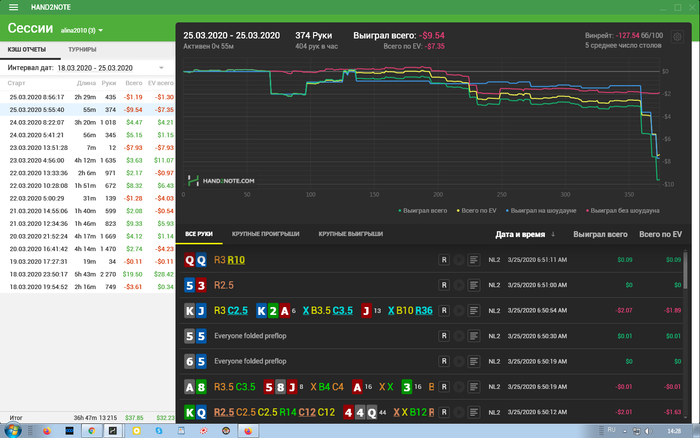Select session '18.03.2020 23:50:17'

[x=88, y=274]
